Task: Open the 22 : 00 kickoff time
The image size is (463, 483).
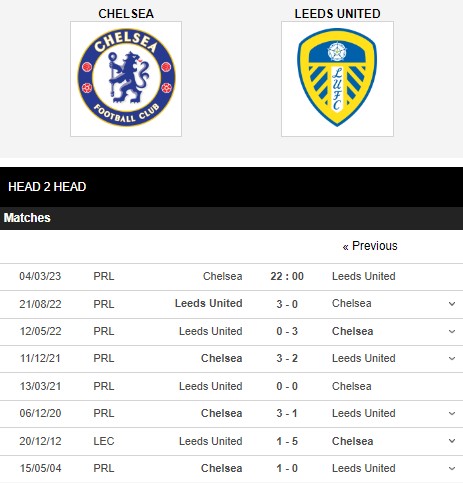Action: (x=287, y=276)
